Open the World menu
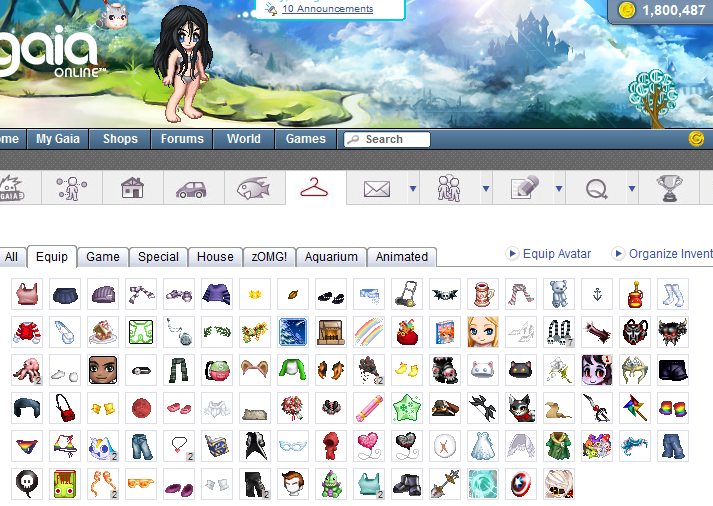This screenshot has height=506, width=713. (x=244, y=139)
